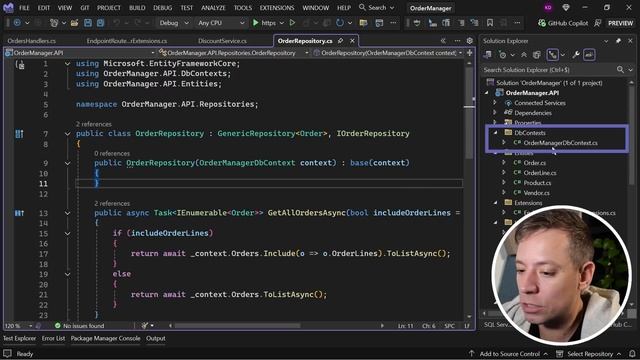Toggle pin on OrderRepository.cs tab
The height and width of the screenshot is (360, 640).
[340, 41]
